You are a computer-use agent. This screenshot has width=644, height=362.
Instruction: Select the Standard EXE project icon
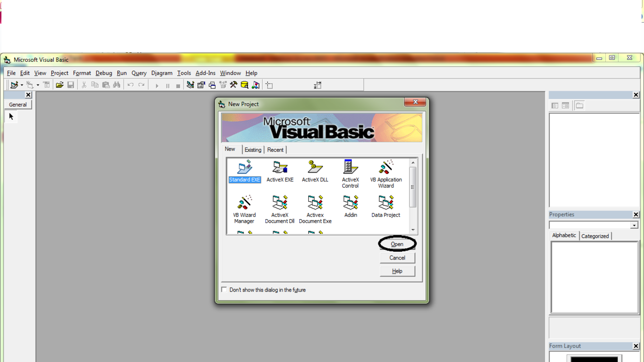pyautogui.click(x=245, y=171)
